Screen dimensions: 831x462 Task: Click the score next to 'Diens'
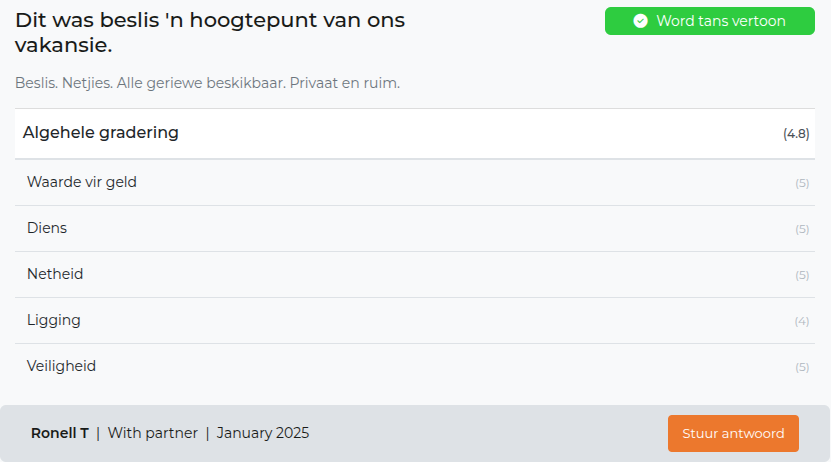tap(802, 229)
